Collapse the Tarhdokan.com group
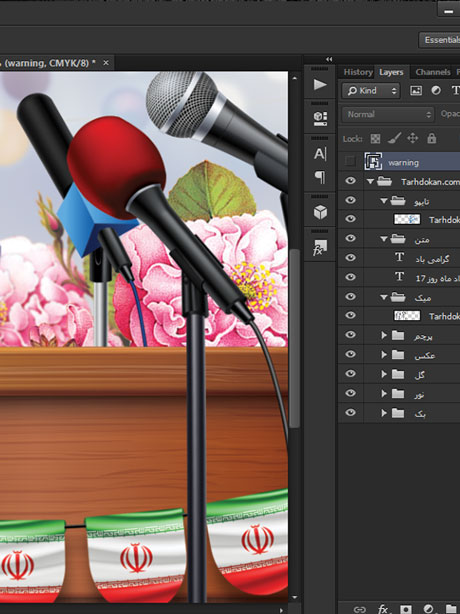The image size is (460, 614). pyautogui.click(x=370, y=181)
